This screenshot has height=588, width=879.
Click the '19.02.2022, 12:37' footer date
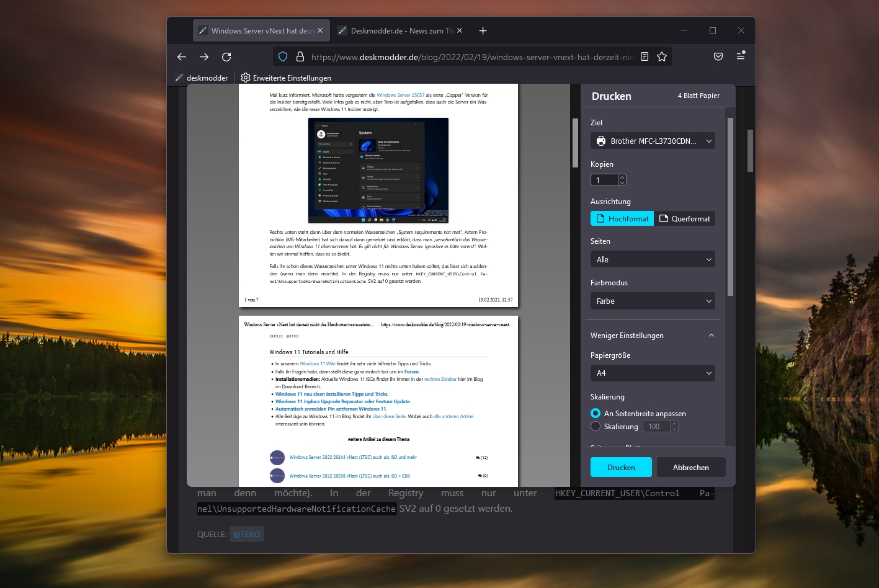coord(495,300)
